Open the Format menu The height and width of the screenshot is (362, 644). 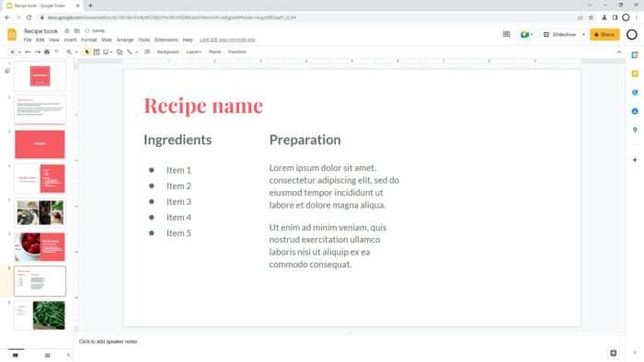tap(88, 40)
